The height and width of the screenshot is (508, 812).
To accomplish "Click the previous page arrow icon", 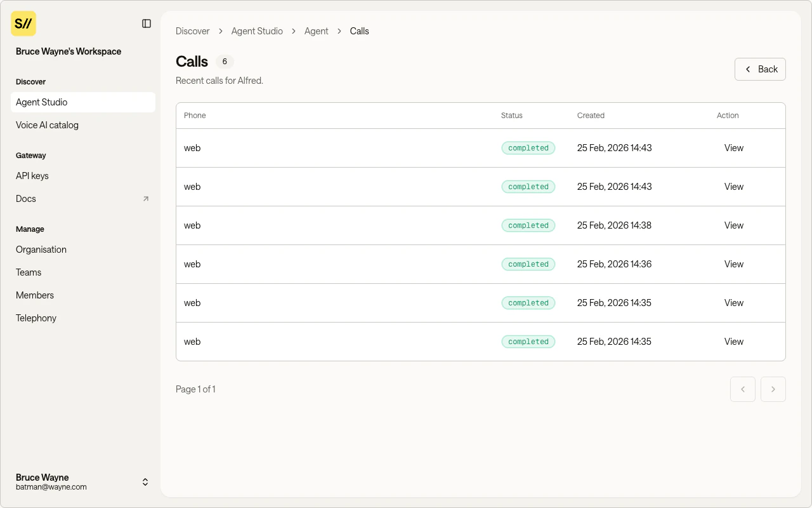I will 743,389.
